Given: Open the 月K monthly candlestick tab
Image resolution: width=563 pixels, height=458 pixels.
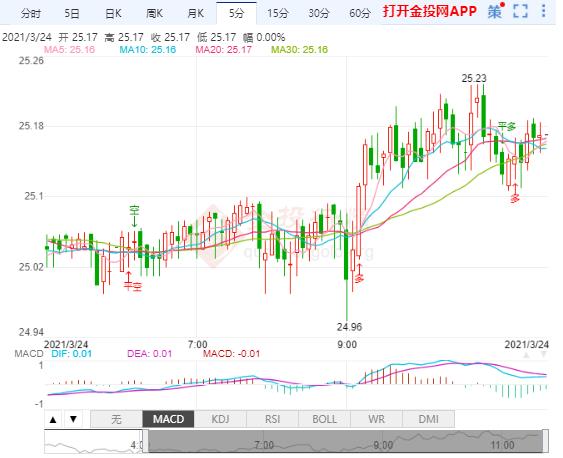Looking at the screenshot, I should (196, 13).
